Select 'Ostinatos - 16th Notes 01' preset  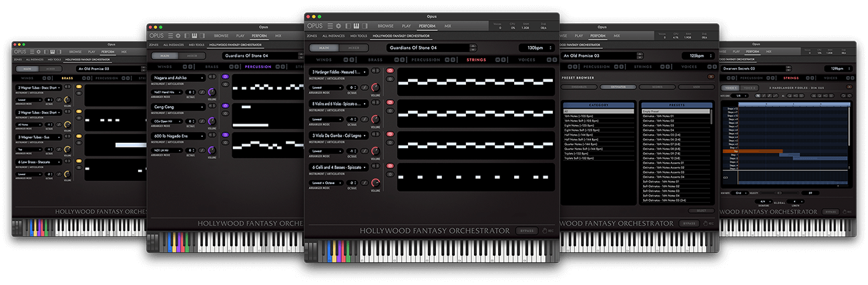pyautogui.click(x=677, y=115)
